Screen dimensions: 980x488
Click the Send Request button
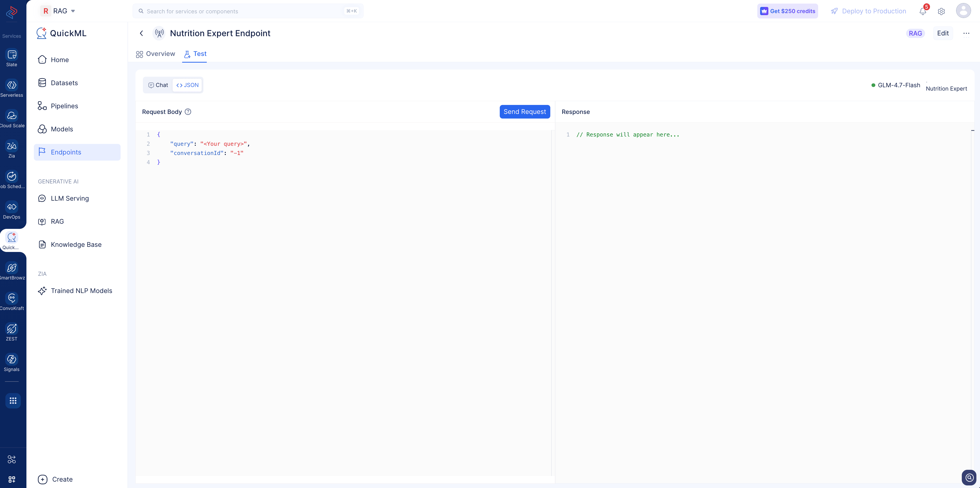pos(525,112)
